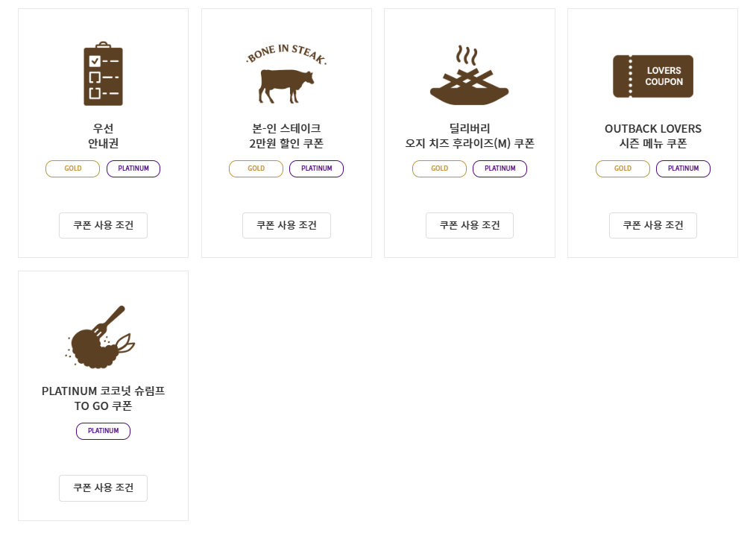Click 쿠폰 사용 조건 under the 딜리버리 coupon
This screenshot has width=756, height=533.
point(469,225)
